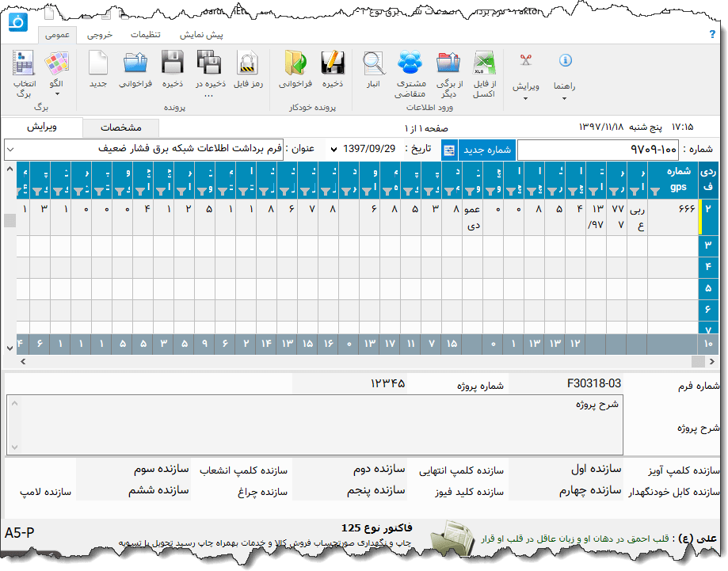
Task: Click the blue question mark help icon
Action: click(712, 34)
